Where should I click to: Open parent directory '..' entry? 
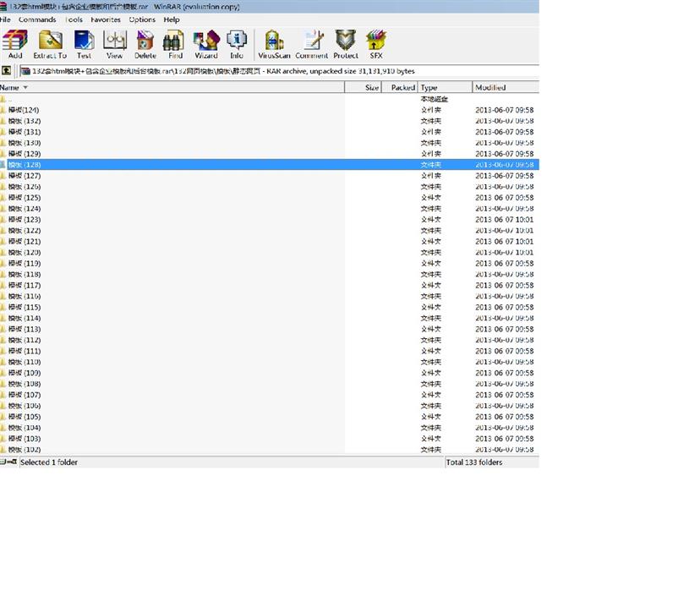(x=10, y=99)
